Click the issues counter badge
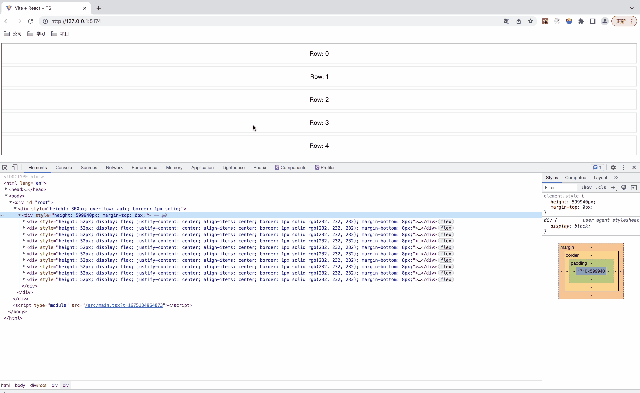 [597, 167]
